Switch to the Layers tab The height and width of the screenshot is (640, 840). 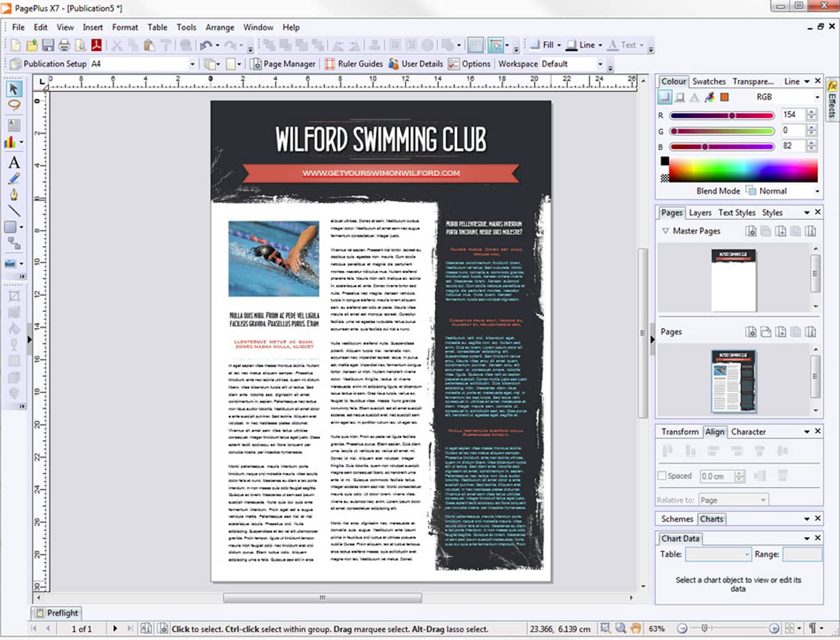(700, 212)
